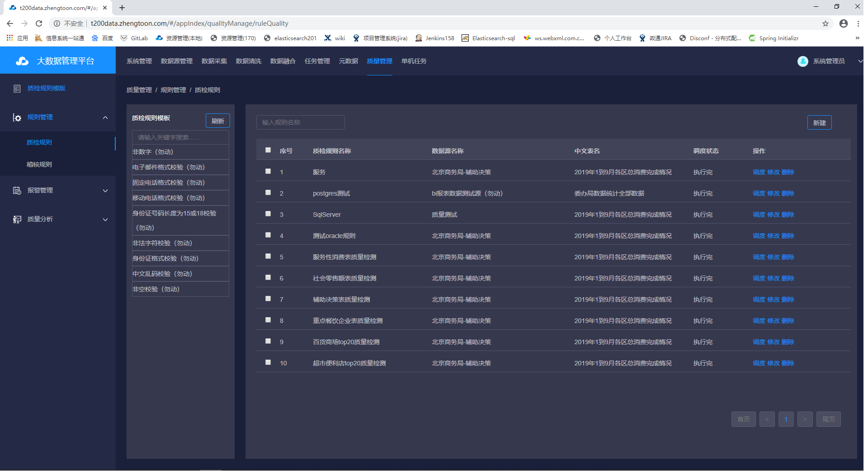This screenshot has width=868, height=472.
Task: Collapse the 规则管理 menu chevron
Action: (105, 117)
